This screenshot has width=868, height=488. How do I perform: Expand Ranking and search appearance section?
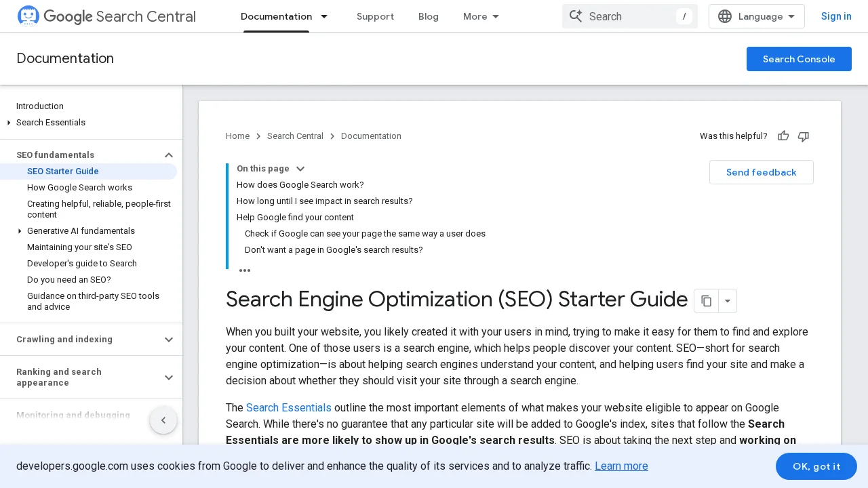click(x=169, y=378)
